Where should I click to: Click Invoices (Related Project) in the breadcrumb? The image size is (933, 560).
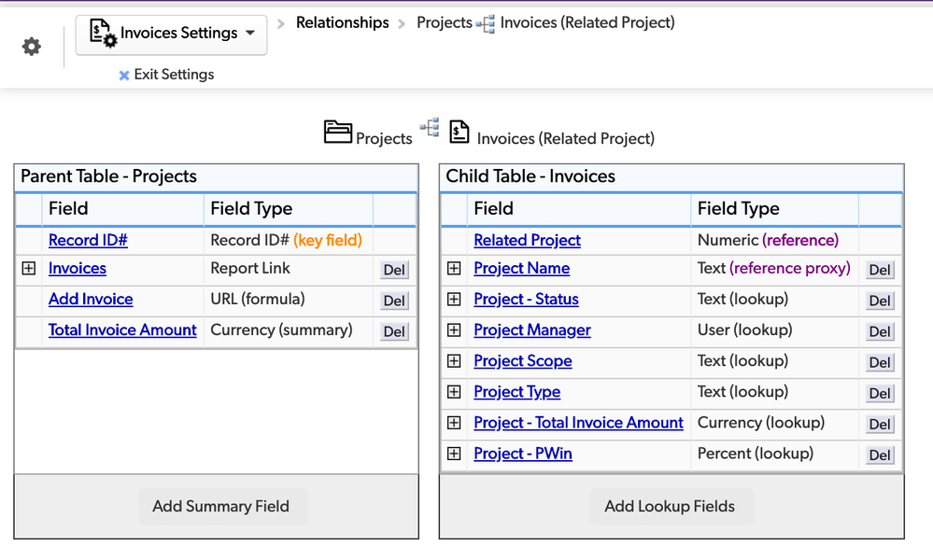tap(587, 22)
